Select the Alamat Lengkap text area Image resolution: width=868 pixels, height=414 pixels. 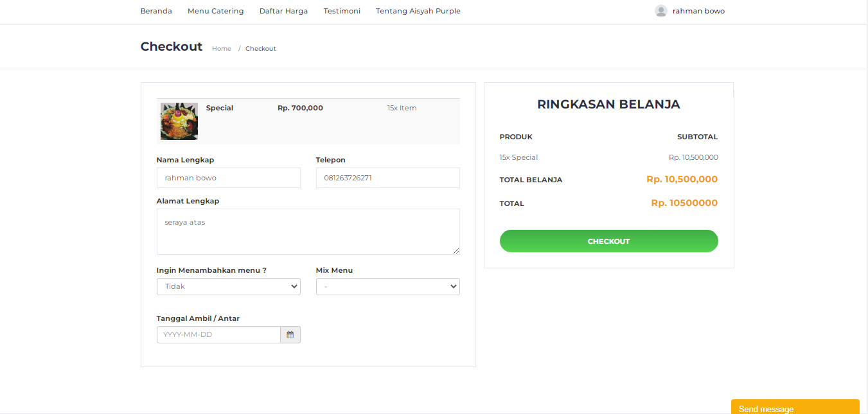click(x=308, y=231)
